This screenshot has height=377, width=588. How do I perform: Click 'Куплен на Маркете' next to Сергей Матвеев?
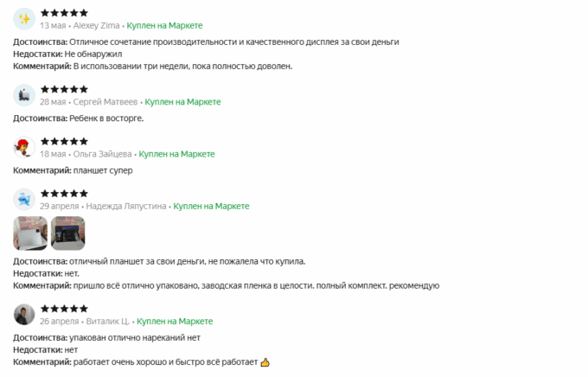[182, 102]
